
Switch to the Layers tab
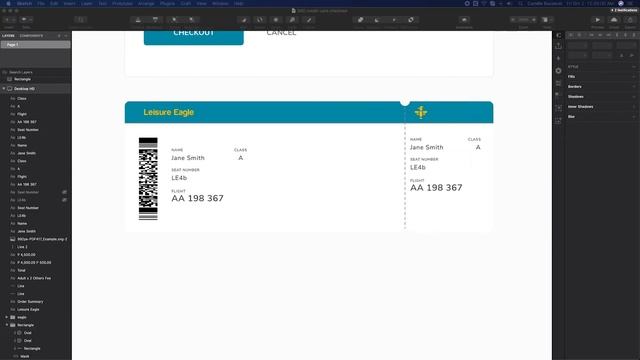pos(8,36)
